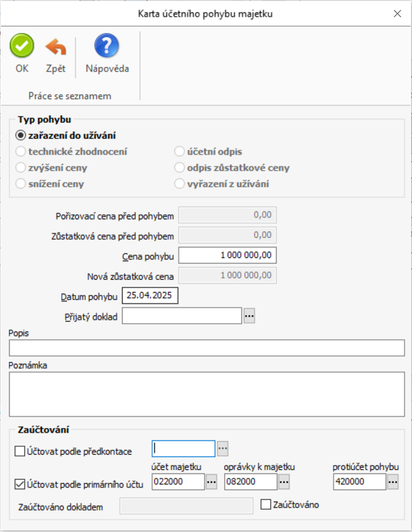Browse accounts for oprávky k majetku 082000
The width and height of the screenshot is (412, 532).
coord(284,482)
